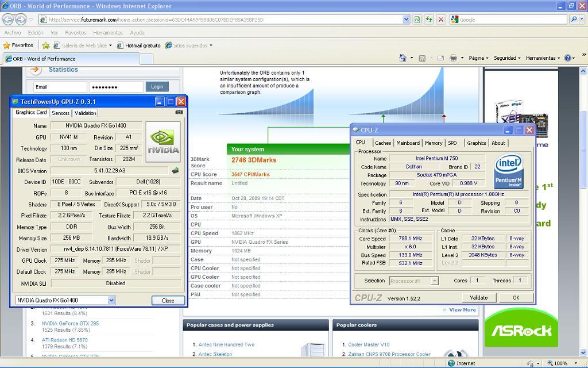This screenshot has width=588, height=368.
Task: Switch to GPU-Z Sensors tab
Action: tap(60, 113)
